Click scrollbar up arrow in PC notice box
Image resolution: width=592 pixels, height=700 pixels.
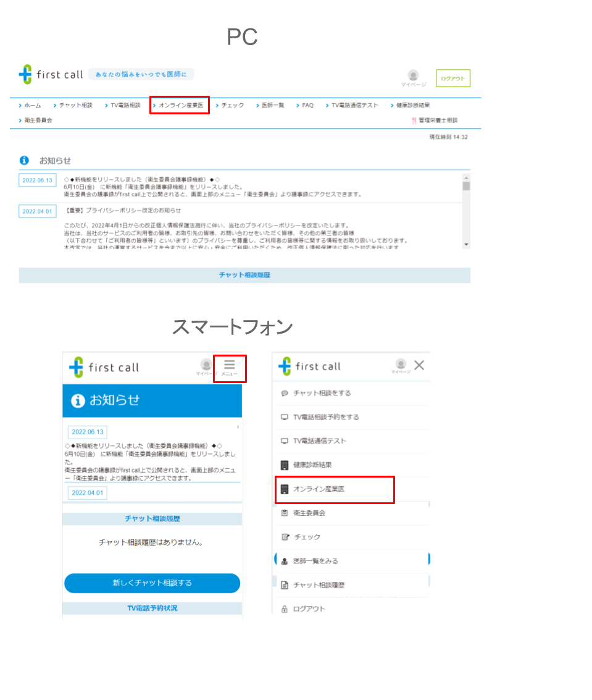[x=466, y=178]
